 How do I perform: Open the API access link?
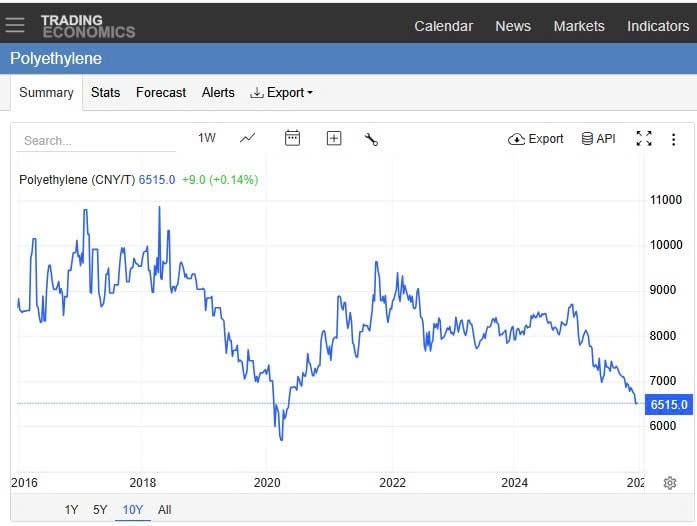point(598,139)
